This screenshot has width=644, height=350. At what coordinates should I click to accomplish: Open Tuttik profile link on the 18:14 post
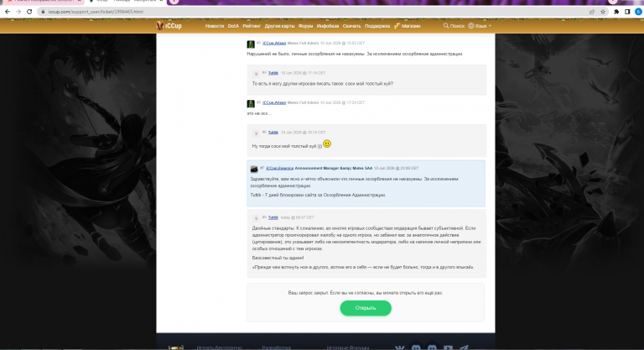tap(273, 133)
